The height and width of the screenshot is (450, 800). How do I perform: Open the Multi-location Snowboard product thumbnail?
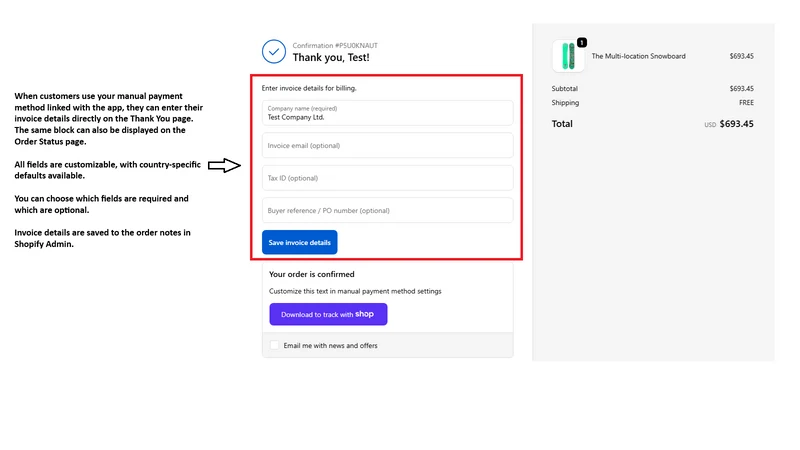(568, 56)
